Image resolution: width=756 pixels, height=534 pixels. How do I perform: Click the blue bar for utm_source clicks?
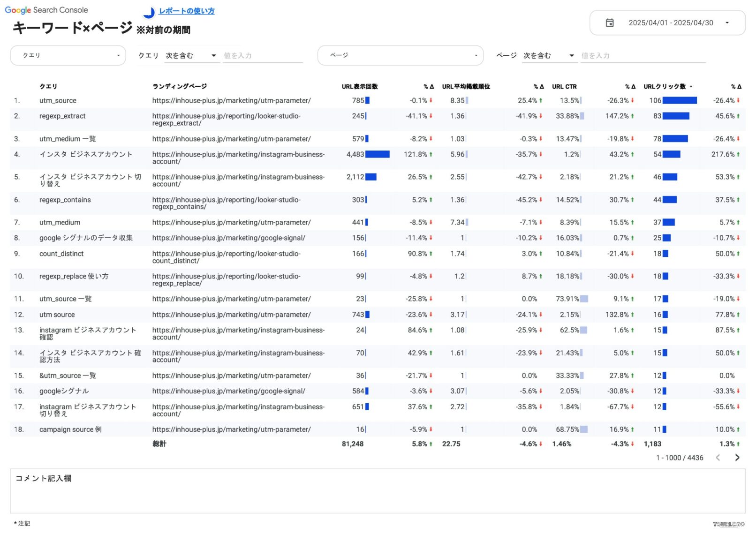tap(679, 100)
